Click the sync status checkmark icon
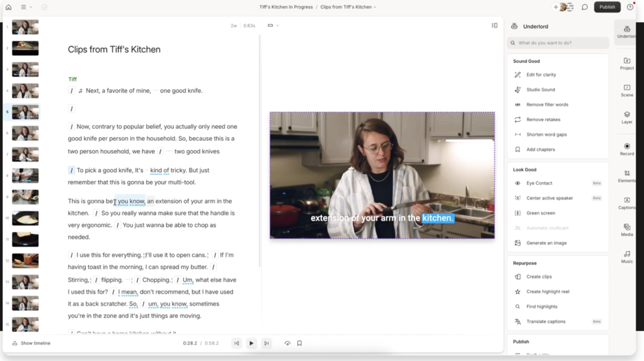644x361 pixels. pos(44,7)
